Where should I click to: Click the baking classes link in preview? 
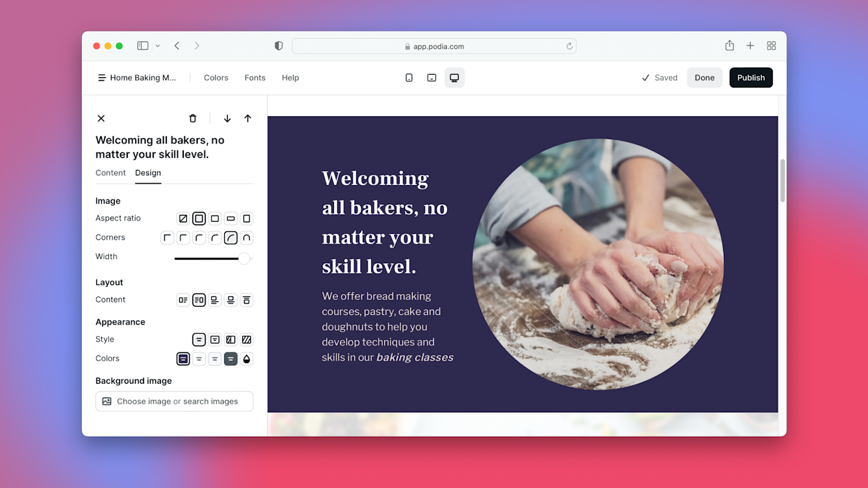point(415,357)
